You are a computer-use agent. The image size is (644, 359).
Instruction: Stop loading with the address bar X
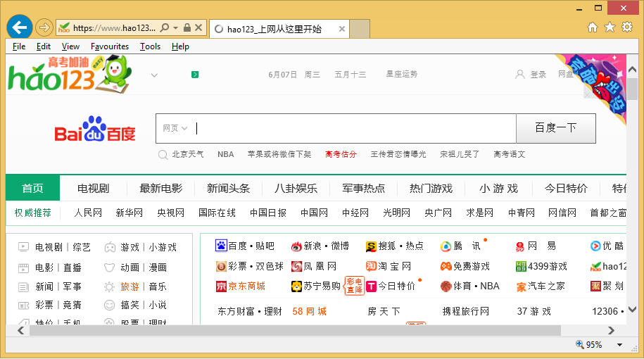(198, 27)
